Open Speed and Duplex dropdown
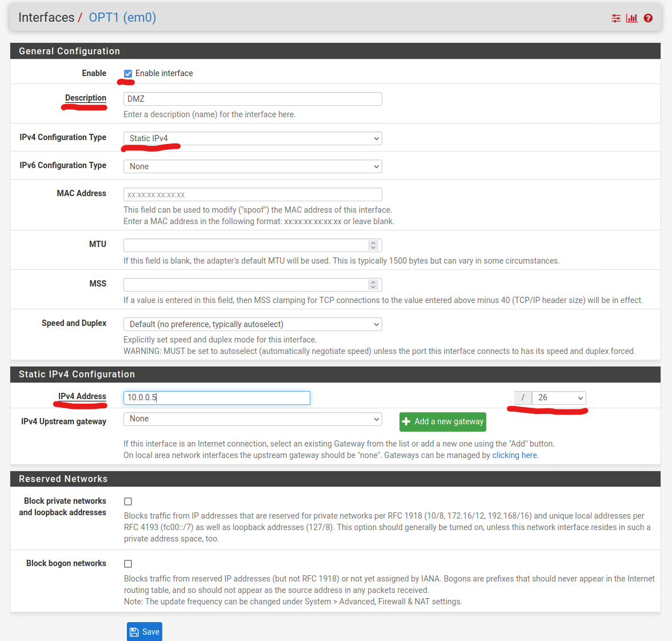 [x=253, y=324]
